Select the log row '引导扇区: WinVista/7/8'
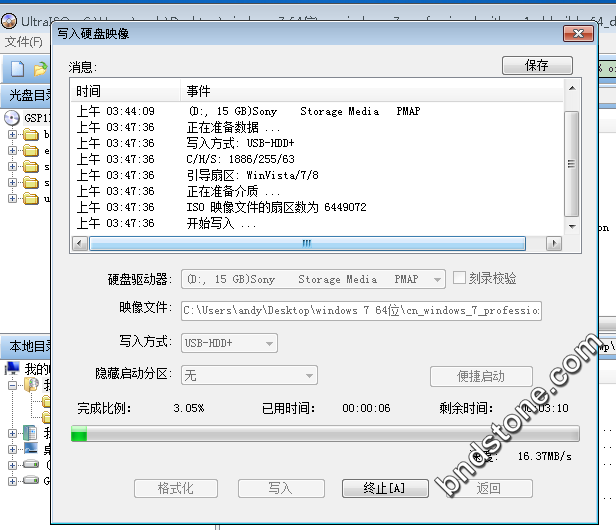Viewport: 616px width, 530px height. tap(317, 175)
